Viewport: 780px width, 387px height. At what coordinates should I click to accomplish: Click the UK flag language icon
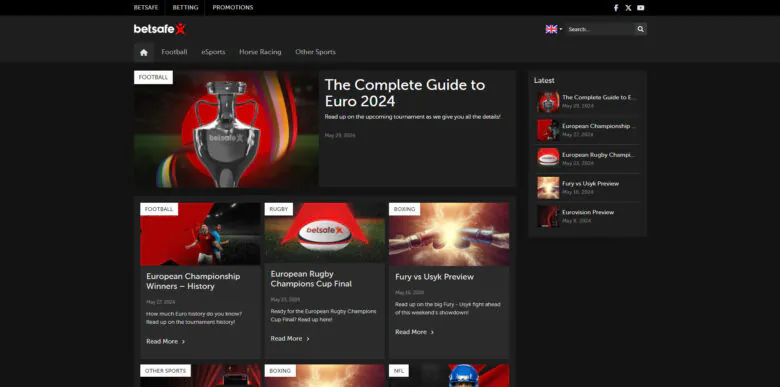pos(551,29)
